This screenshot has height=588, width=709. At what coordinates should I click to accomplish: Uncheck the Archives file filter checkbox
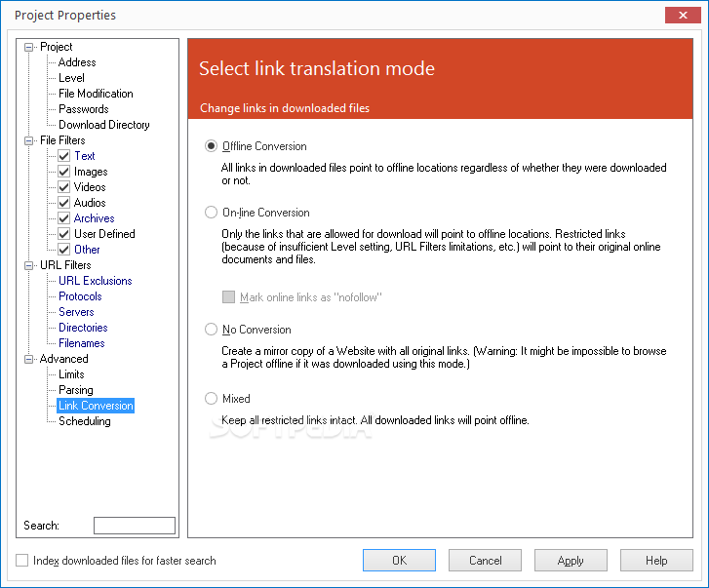pos(64,218)
